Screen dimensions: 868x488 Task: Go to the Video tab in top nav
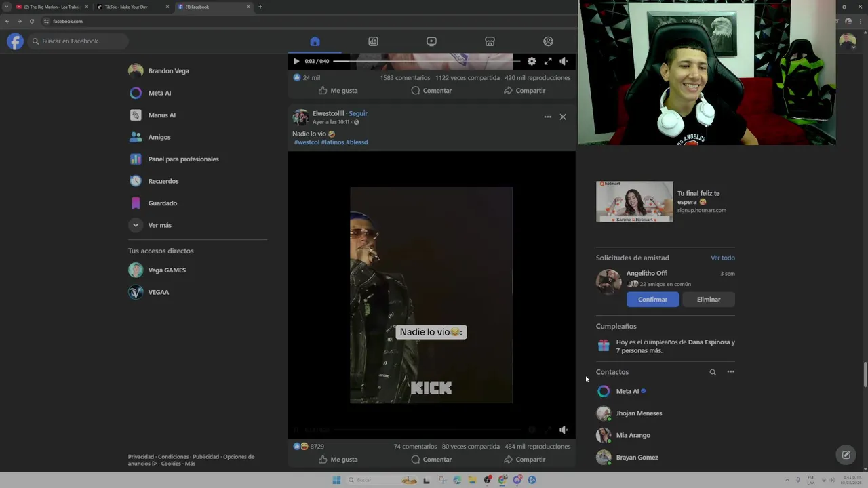click(x=431, y=41)
